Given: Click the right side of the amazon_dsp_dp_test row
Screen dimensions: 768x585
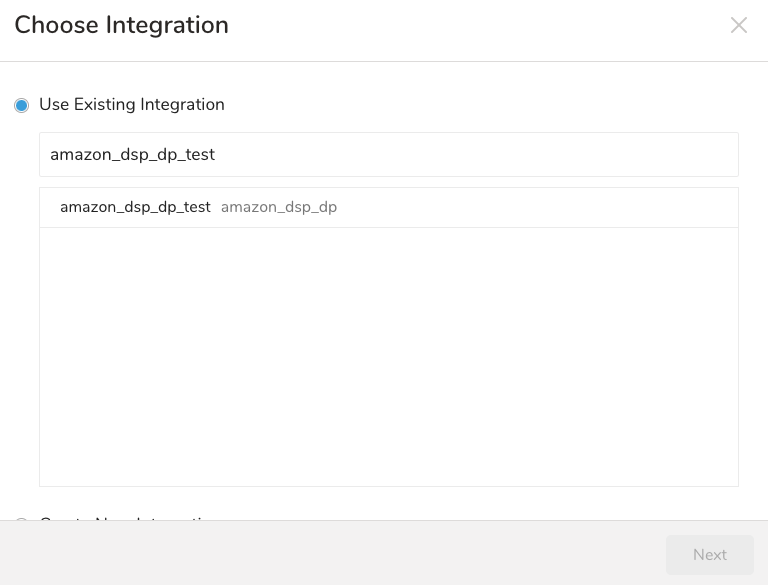Looking at the screenshot, I should pyautogui.click(x=600, y=207).
